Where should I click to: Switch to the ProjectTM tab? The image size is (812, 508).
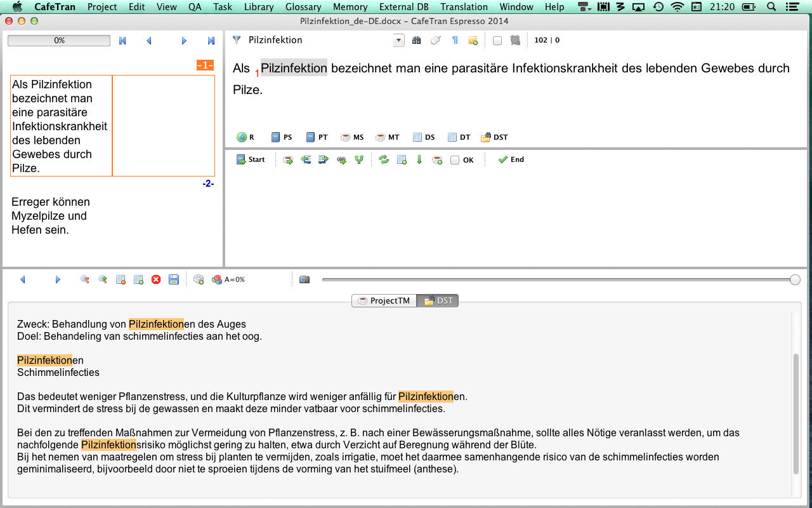click(384, 300)
